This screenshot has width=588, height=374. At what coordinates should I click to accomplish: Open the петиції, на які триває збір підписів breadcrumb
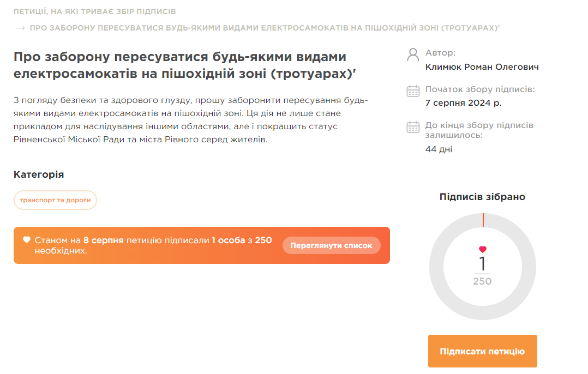pyautogui.click(x=94, y=11)
